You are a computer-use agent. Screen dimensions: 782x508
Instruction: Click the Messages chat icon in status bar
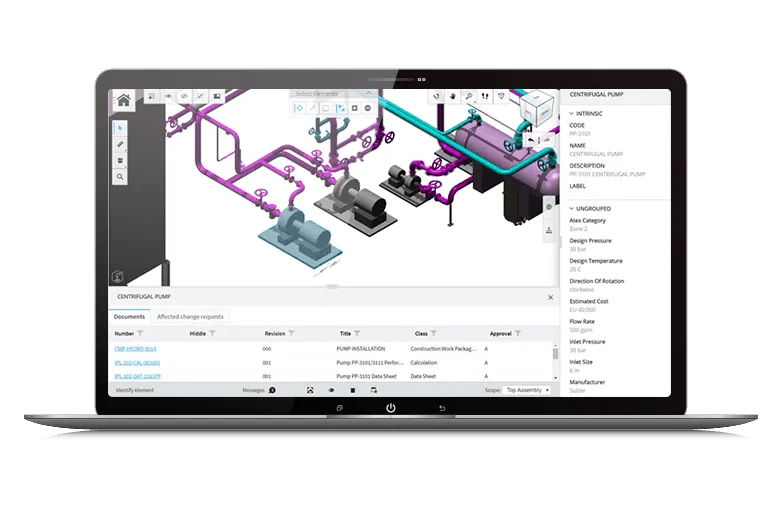272,390
